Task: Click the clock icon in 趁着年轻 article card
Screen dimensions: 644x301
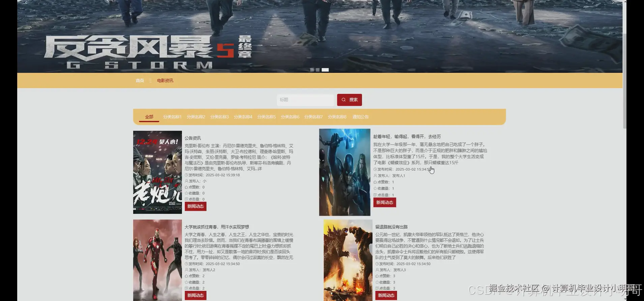Action: (375, 169)
